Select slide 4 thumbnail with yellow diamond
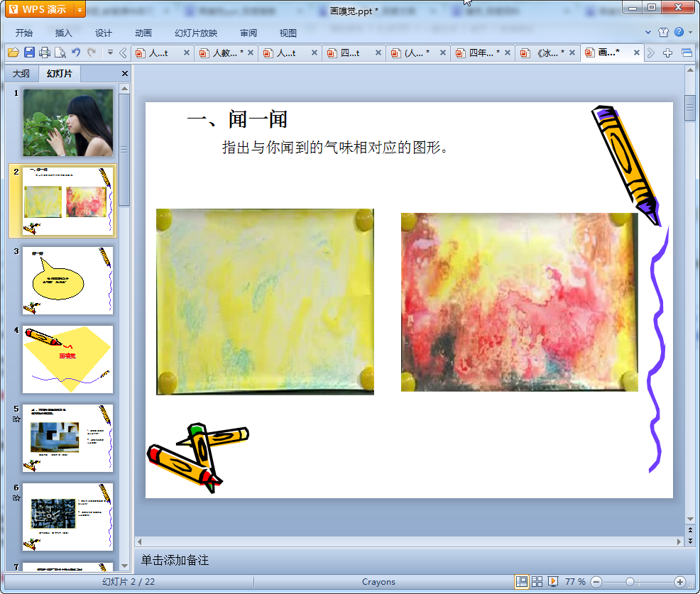The image size is (700, 594). tap(68, 359)
